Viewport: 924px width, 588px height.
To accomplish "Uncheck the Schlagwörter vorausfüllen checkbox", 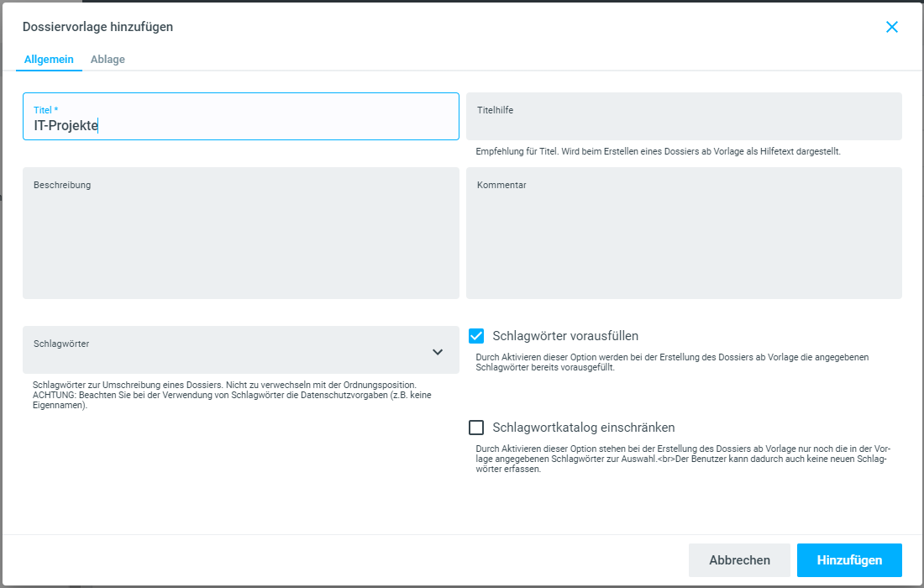I will point(476,336).
